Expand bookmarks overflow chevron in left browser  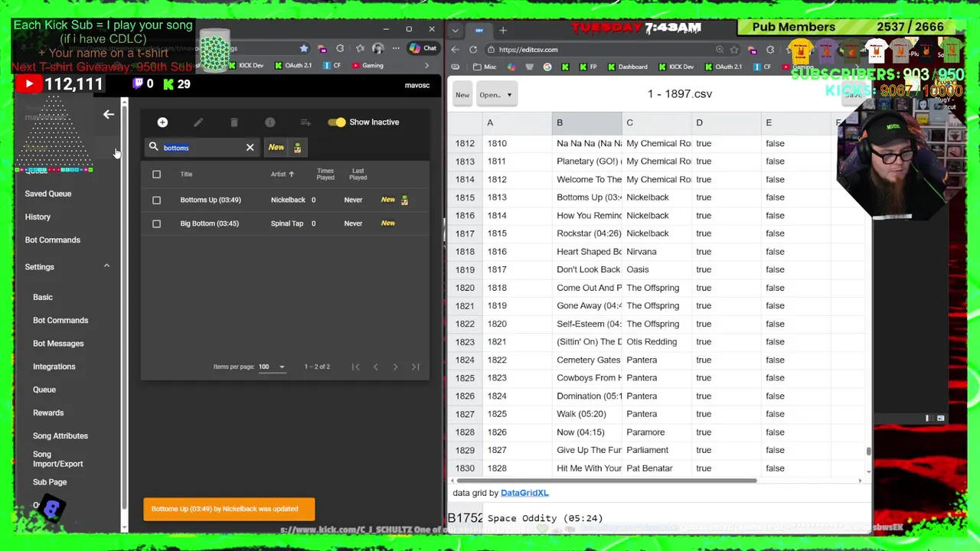coord(426,66)
